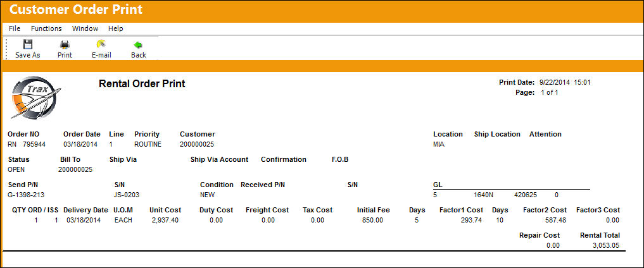644x268 pixels.
Task: Click Rental Total value 3,053.05
Action: pos(606,246)
